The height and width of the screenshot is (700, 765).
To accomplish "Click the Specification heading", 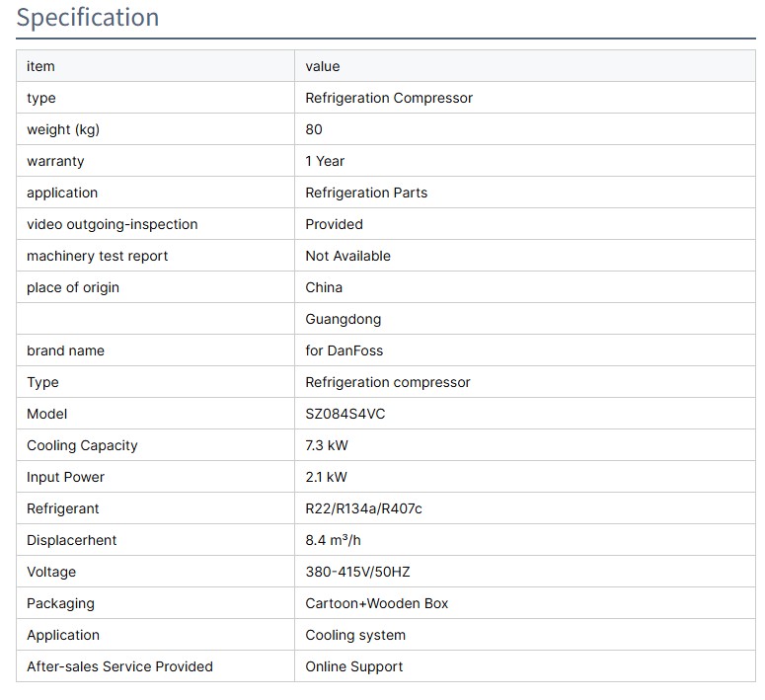I will point(88,18).
